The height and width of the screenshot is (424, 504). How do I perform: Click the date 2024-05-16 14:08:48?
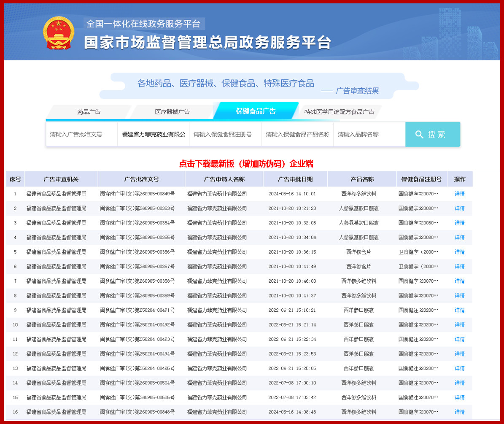point(292,412)
